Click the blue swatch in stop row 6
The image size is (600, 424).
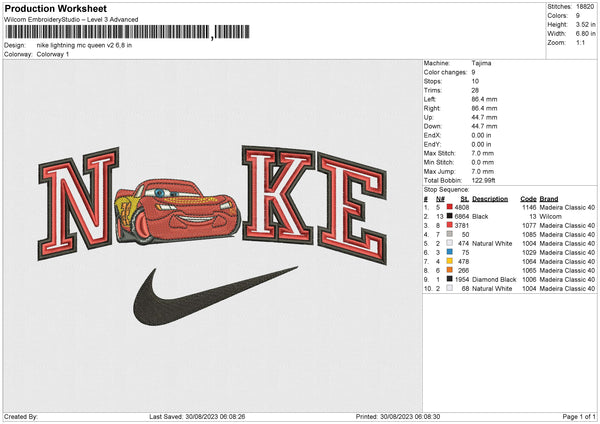[x=449, y=252]
